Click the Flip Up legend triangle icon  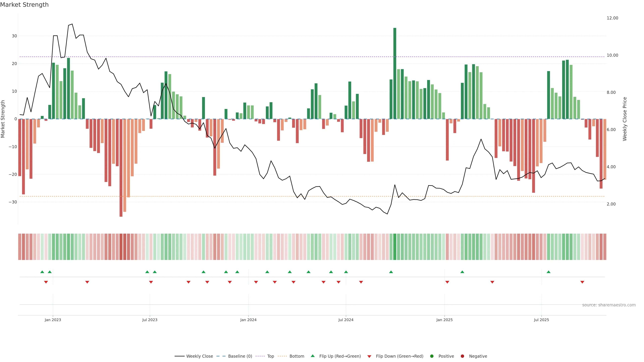pos(312,356)
